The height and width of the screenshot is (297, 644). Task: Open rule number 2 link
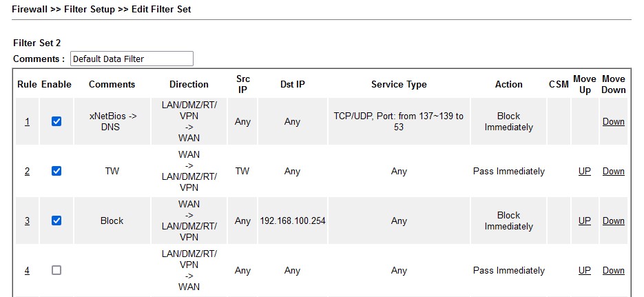coord(28,172)
